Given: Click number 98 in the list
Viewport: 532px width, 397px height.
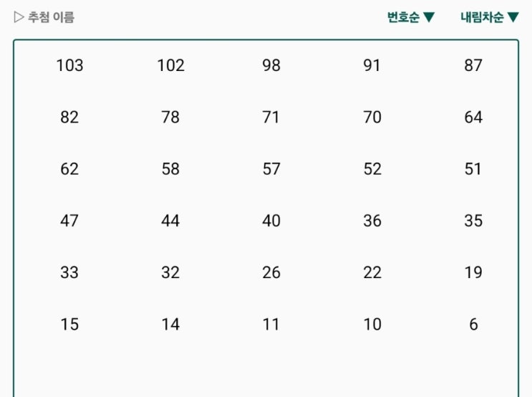Looking at the screenshot, I should click(271, 65).
